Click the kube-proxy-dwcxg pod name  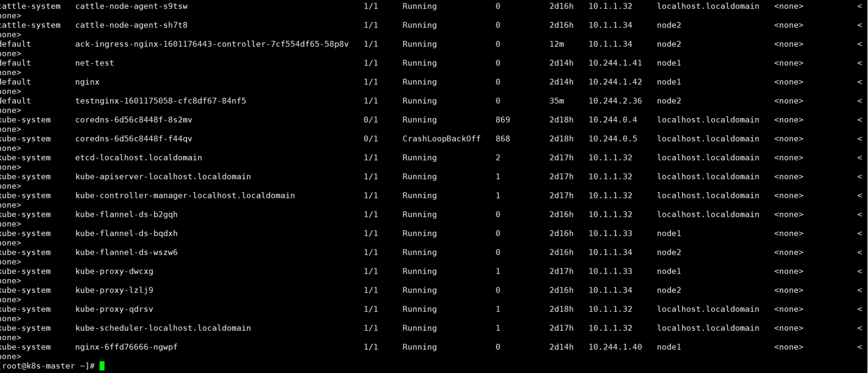tap(114, 271)
